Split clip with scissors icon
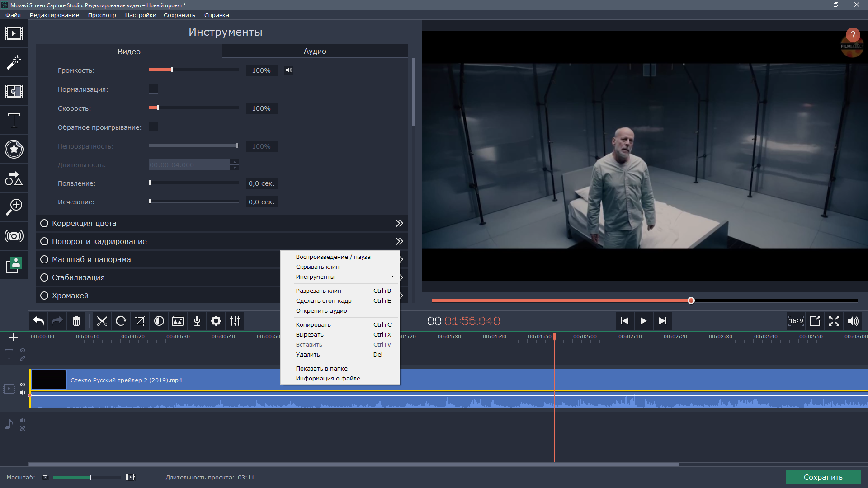This screenshot has width=868, height=488. point(102,321)
